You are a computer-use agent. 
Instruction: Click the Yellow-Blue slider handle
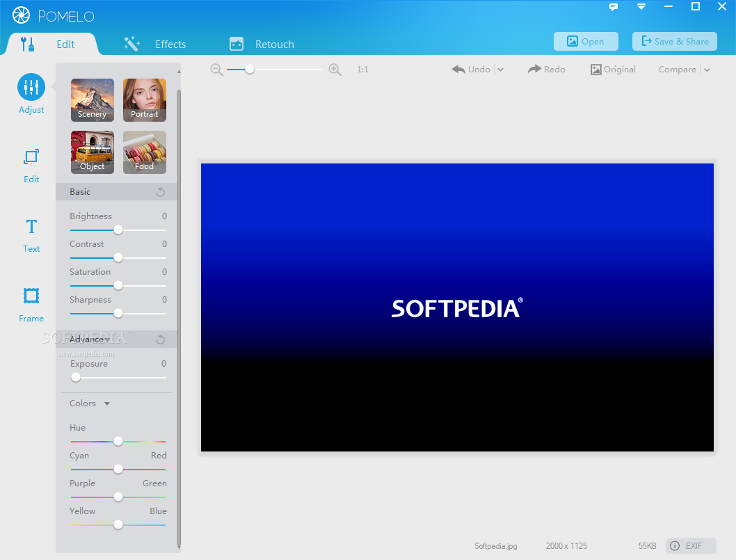[x=118, y=525]
